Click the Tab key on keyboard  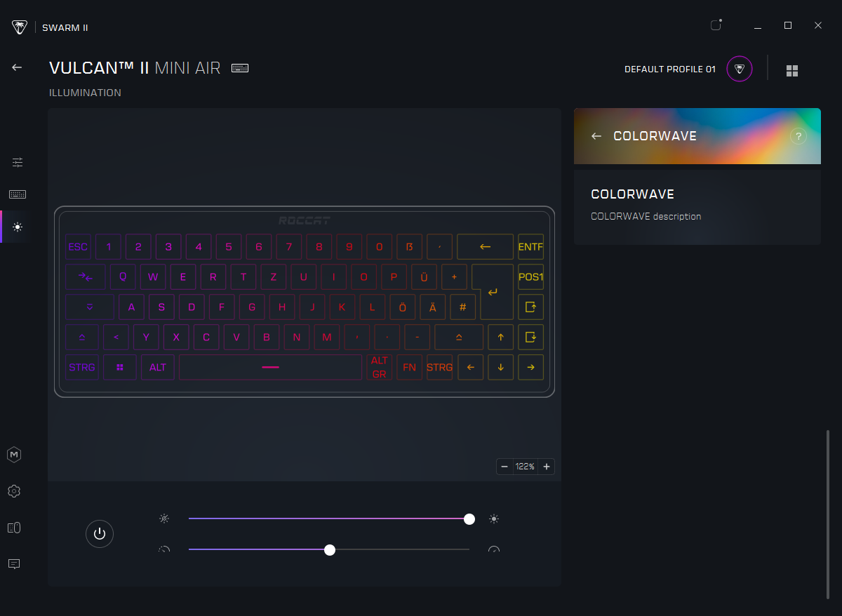coord(86,277)
